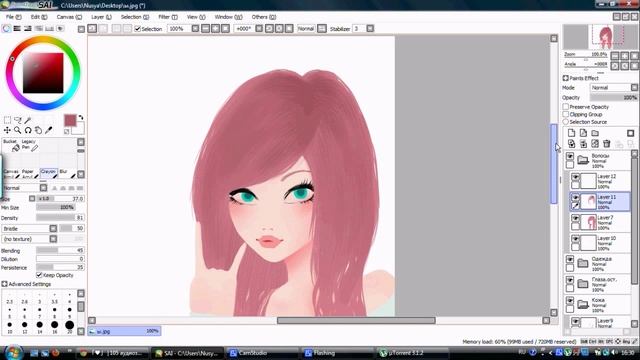Open the zoom 100% percentage dropdown
The height and width of the screenshot is (360, 640).
[x=195, y=29]
